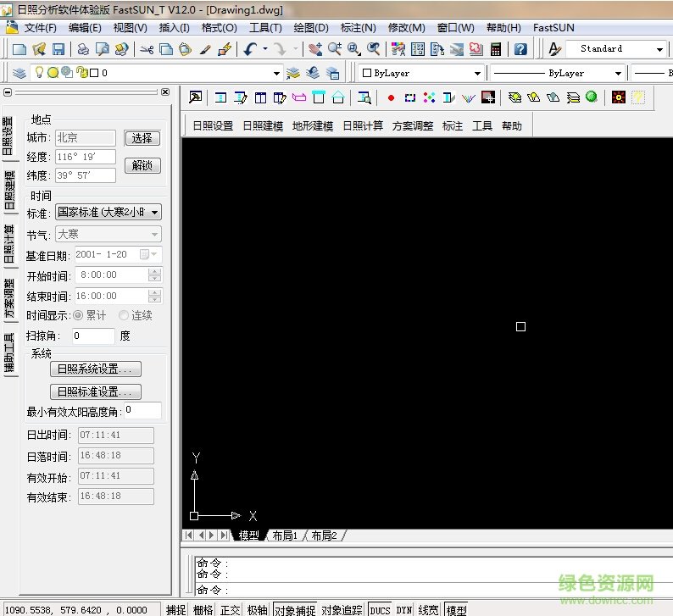This screenshot has height=616, width=673.
Task: Toggle 正交 ortho mode in status bar
Action: point(231,609)
